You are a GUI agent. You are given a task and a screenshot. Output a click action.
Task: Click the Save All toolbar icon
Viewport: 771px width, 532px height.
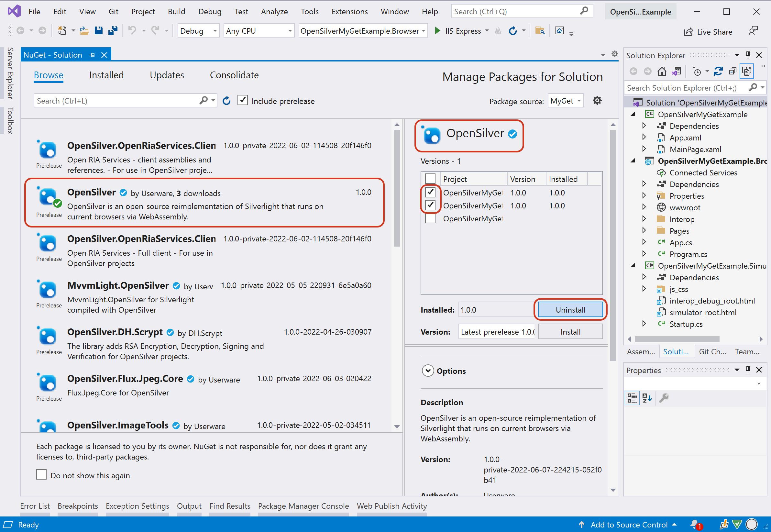113,31
